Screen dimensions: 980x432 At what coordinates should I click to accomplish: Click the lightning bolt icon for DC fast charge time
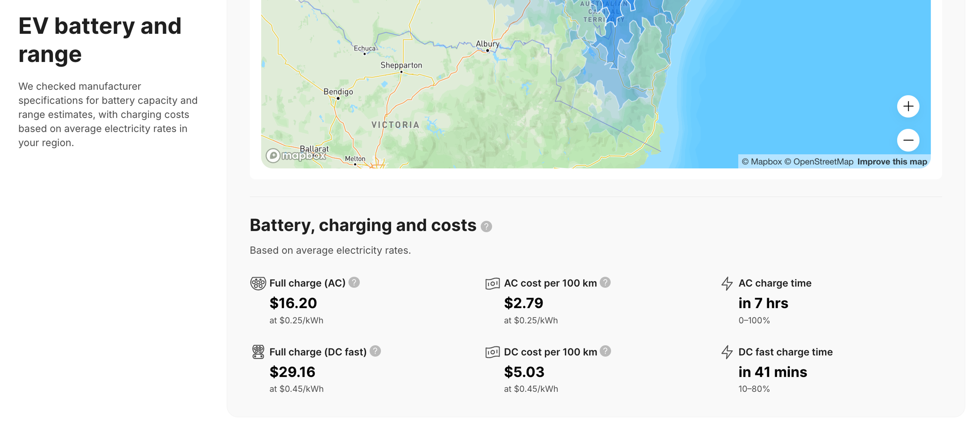[x=727, y=353]
